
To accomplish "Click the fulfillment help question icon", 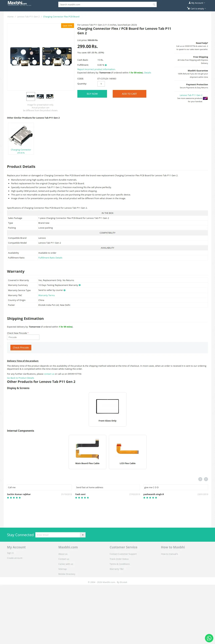I will (x=106, y=65).
